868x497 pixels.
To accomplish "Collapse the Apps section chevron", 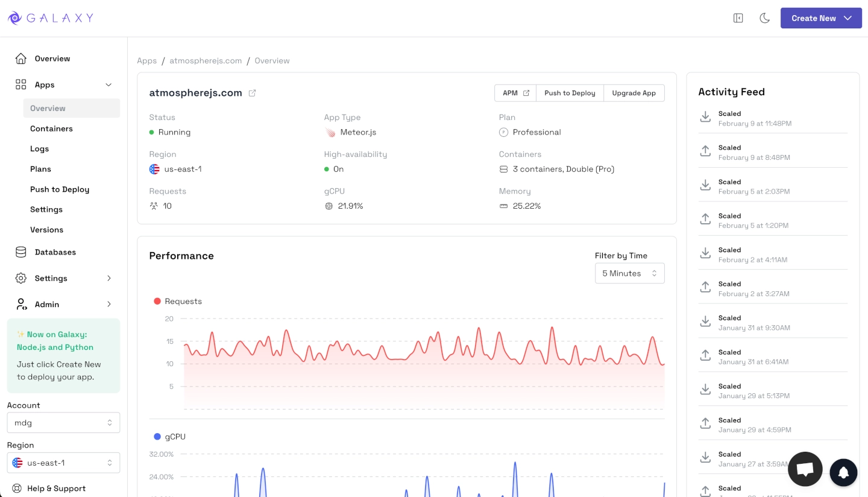I will 108,85.
